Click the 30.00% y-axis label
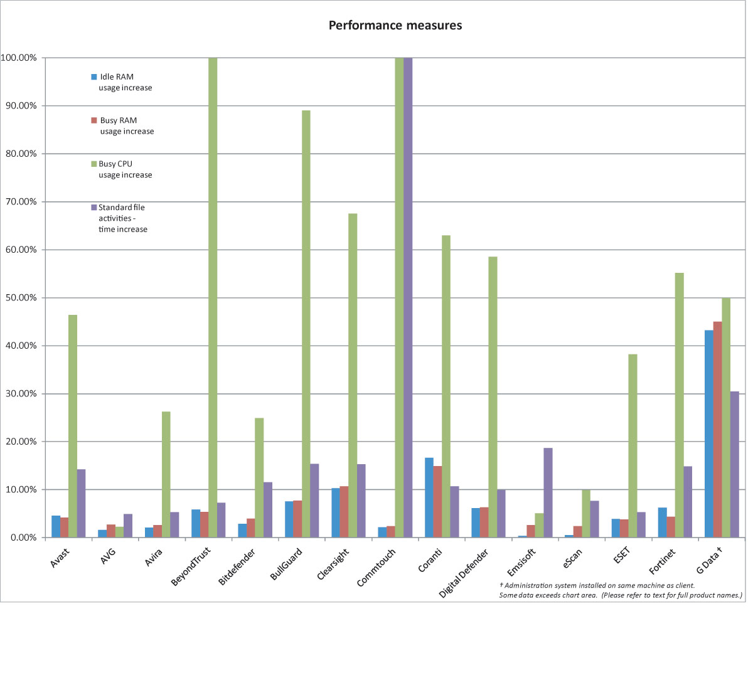Image resolution: width=753 pixels, height=700 pixels. (21, 394)
